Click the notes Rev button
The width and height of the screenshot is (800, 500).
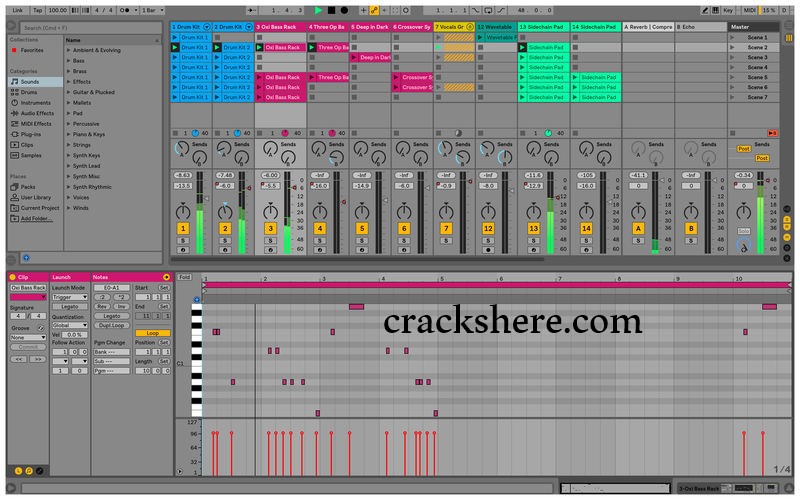[102, 306]
